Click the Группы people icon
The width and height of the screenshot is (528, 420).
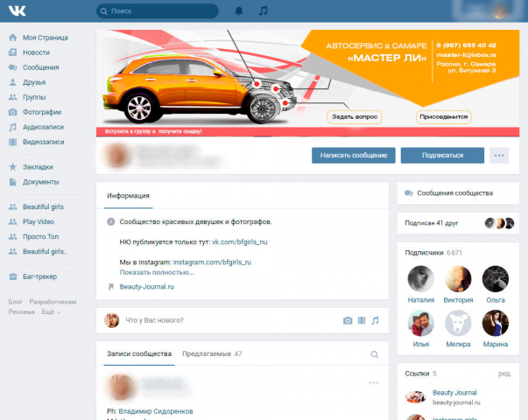point(13,97)
